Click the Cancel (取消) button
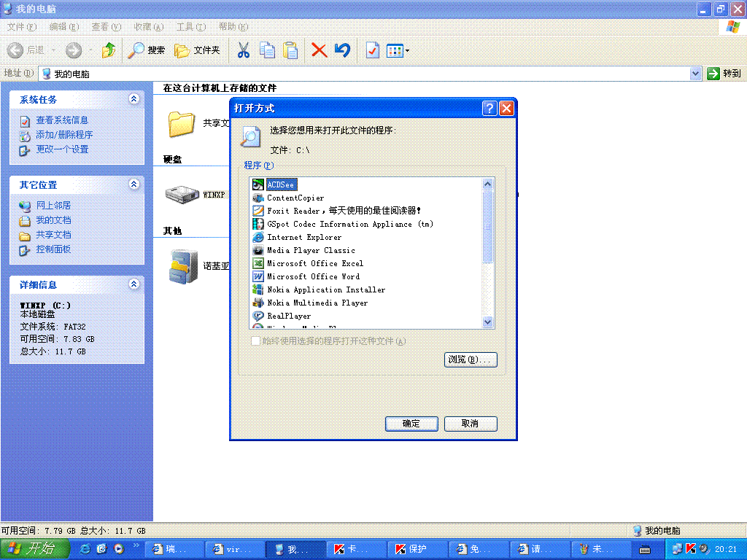The image size is (747, 560). pyautogui.click(x=471, y=424)
